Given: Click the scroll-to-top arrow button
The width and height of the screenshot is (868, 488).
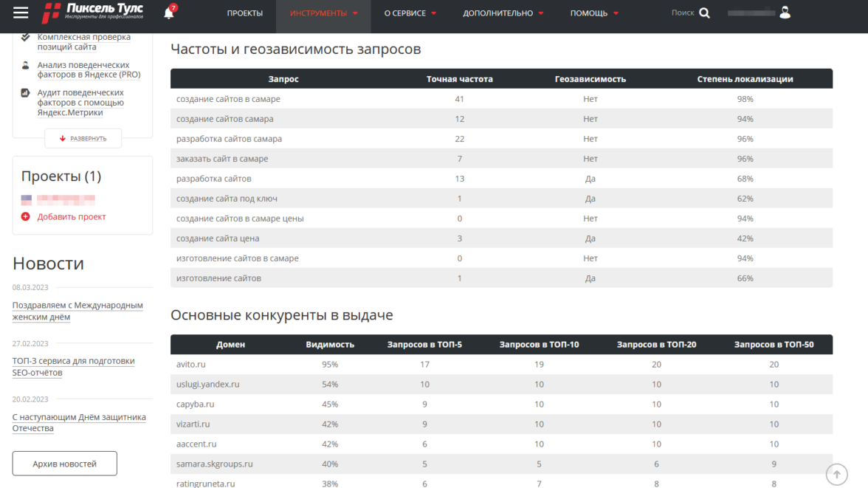Looking at the screenshot, I should [x=836, y=474].
